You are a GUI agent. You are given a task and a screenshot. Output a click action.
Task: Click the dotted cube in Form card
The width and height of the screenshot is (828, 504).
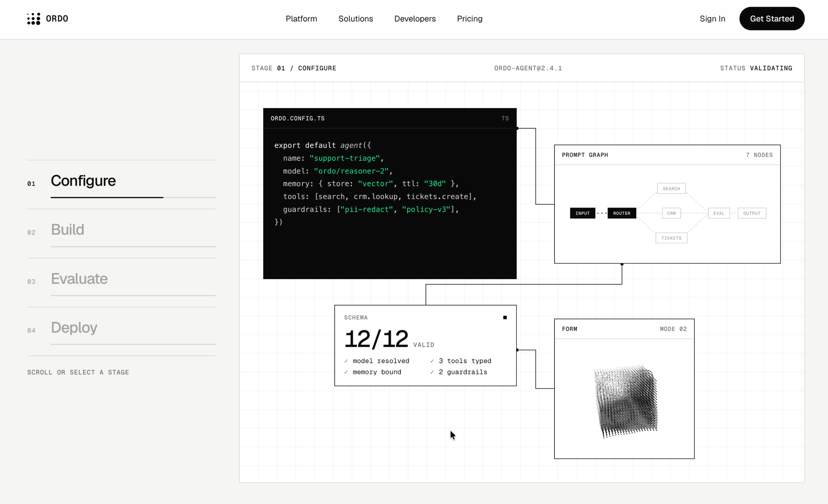626,402
